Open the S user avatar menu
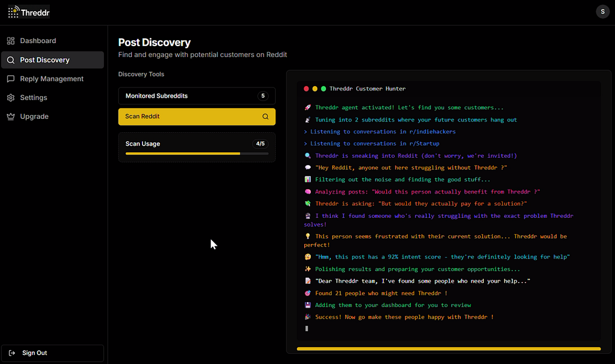Viewport: 615px width, 364px height. click(x=602, y=12)
